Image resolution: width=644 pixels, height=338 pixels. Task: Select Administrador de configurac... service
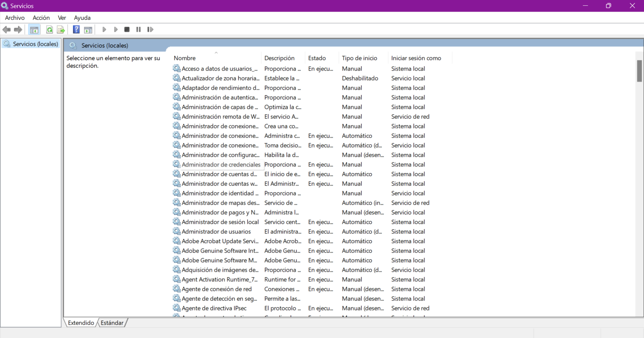coord(220,155)
